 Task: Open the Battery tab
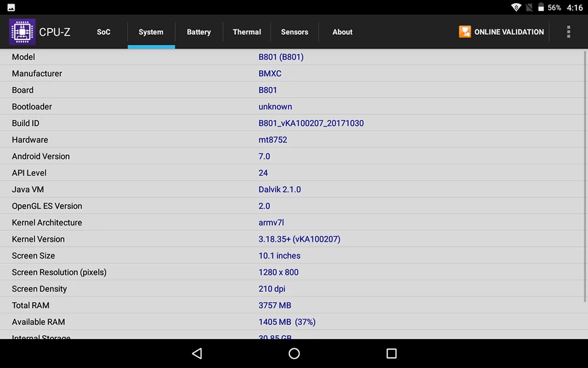[199, 32]
